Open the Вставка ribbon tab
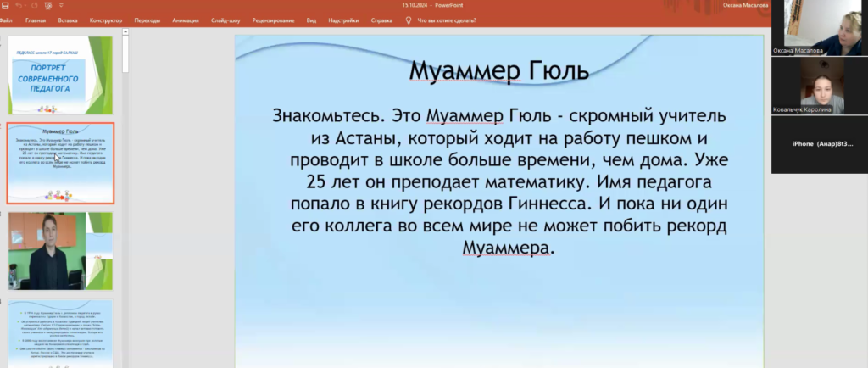Screen dimensions: 868x368 (68, 20)
